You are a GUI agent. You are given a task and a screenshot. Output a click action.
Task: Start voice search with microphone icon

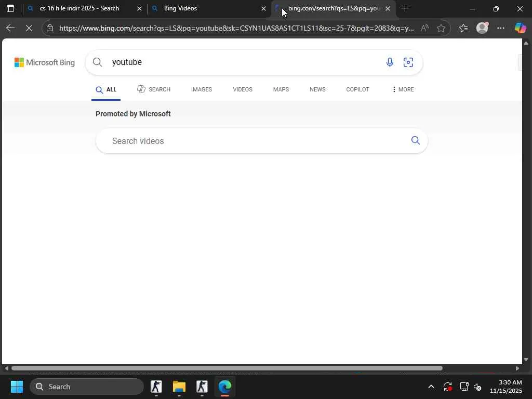click(390, 62)
